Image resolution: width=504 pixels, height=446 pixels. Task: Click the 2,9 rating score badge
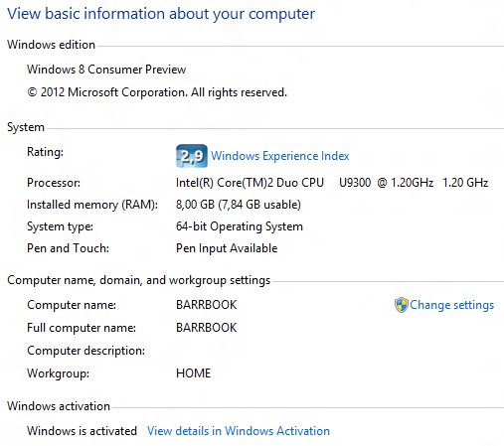point(192,156)
